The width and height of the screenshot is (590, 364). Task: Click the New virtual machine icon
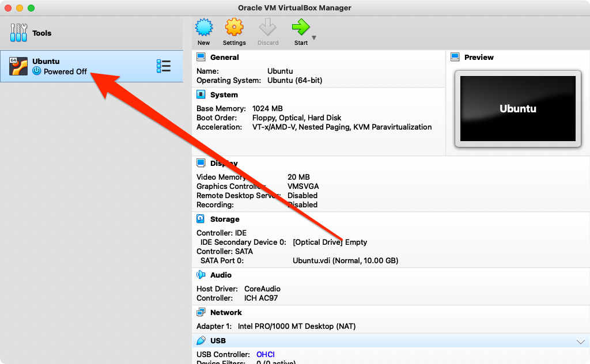click(x=203, y=28)
